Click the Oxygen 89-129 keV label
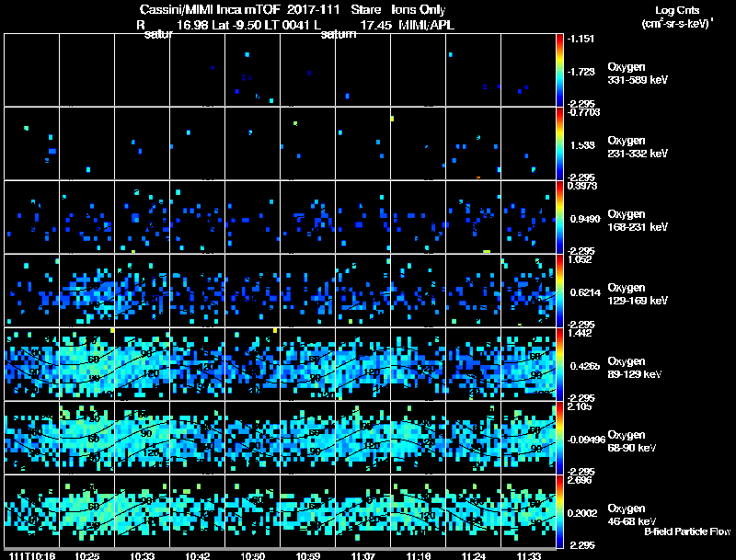The image size is (736, 560). click(635, 368)
